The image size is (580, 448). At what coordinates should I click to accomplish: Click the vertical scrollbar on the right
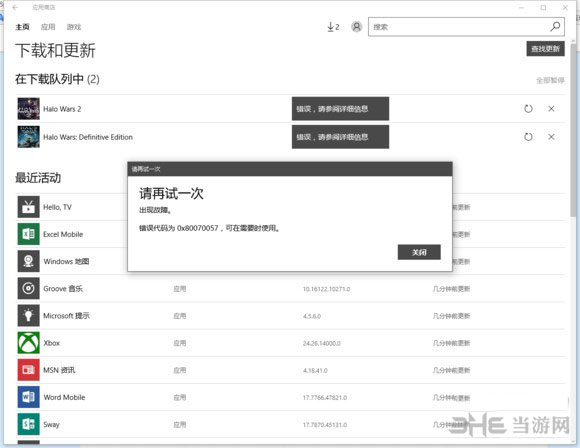[574, 129]
